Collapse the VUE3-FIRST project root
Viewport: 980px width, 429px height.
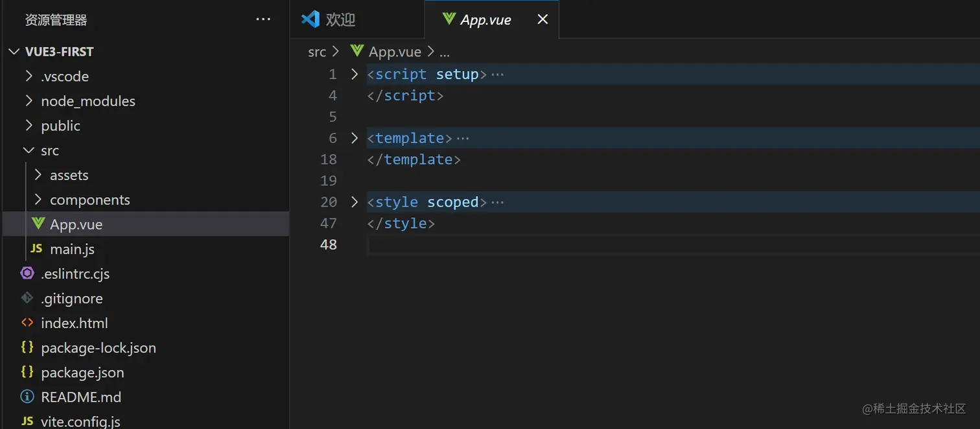[x=14, y=52]
